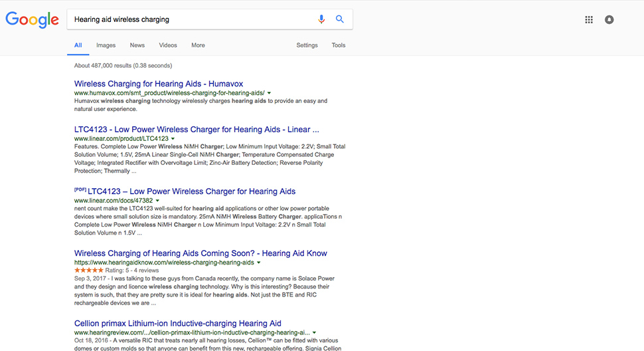Click the 'About 487,000 results' stats text
644x351 pixels.
(x=123, y=65)
